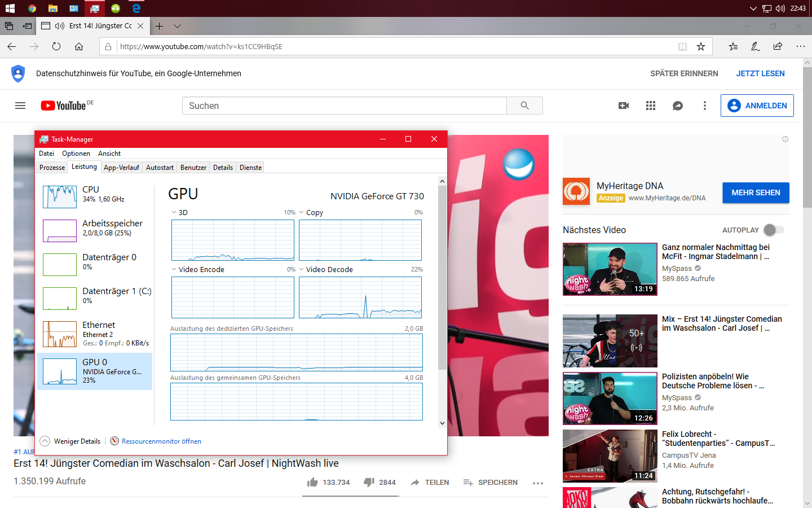This screenshot has width=812, height=508.
Task: Switch to App-Verlauf tab
Action: (121, 168)
